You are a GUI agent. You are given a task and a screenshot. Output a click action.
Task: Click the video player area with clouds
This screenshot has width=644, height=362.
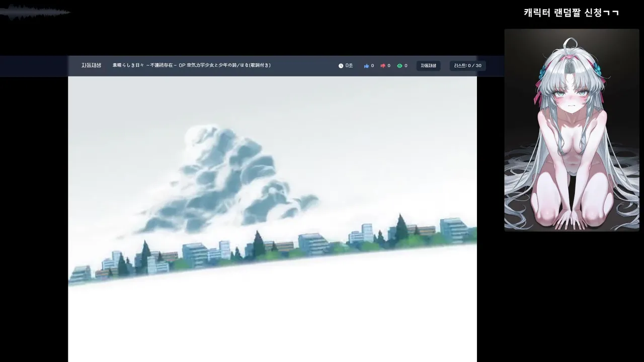[x=272, y=219]
